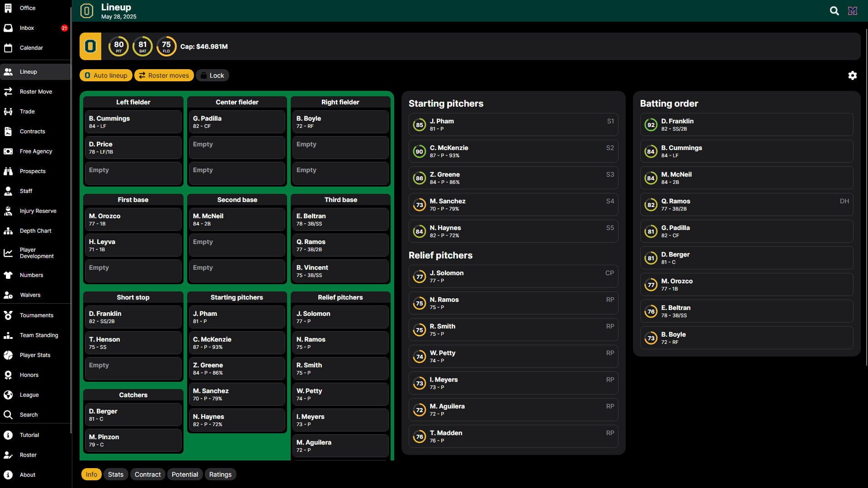This screenshot has width=868, height=488.
Task: Open lineup settings via the gear icon
Action: pos(853,75)
